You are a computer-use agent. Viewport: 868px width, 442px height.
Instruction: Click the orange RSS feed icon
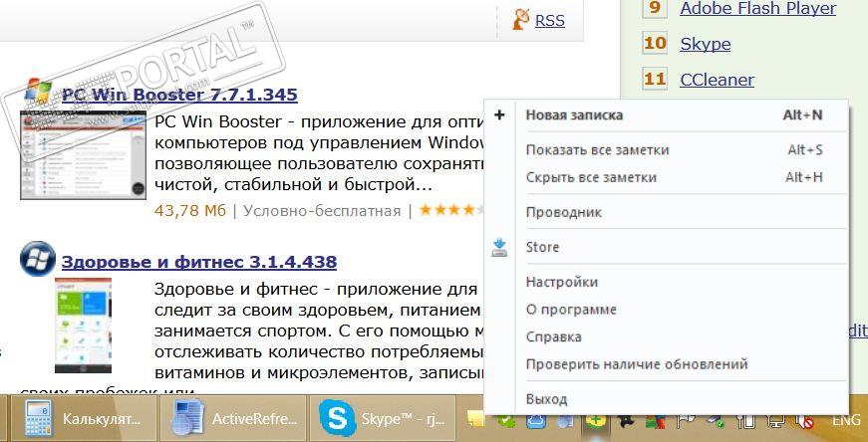pyautogui.click(x=521, y=20)
